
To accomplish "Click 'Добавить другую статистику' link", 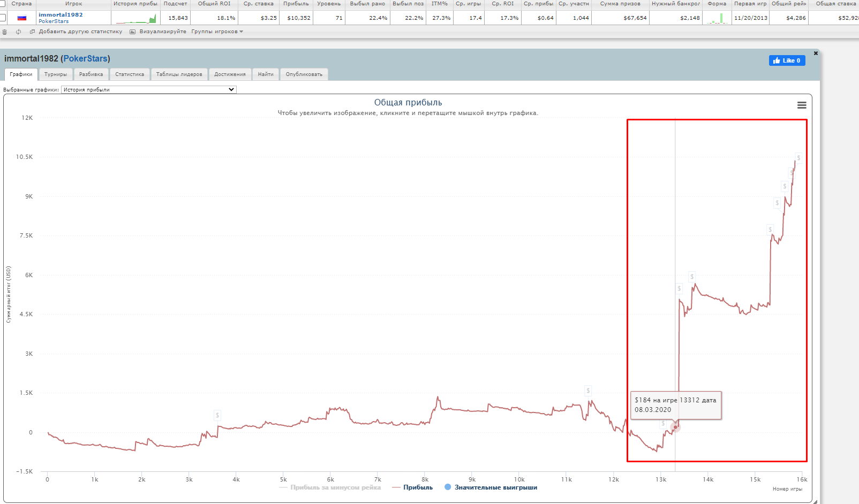I will tap(80, 32).
